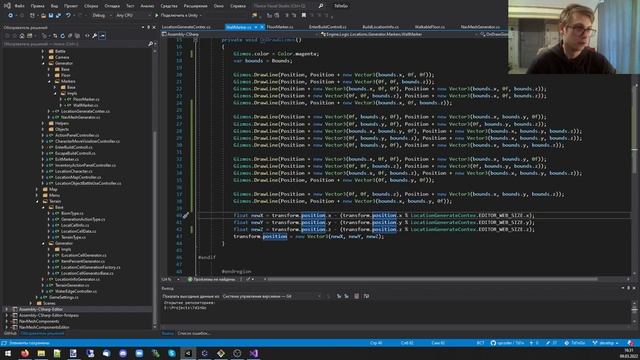The width and height of the screenshot is (640, 360).
Task: Open the Файл menu
Action: click(19, 6)
